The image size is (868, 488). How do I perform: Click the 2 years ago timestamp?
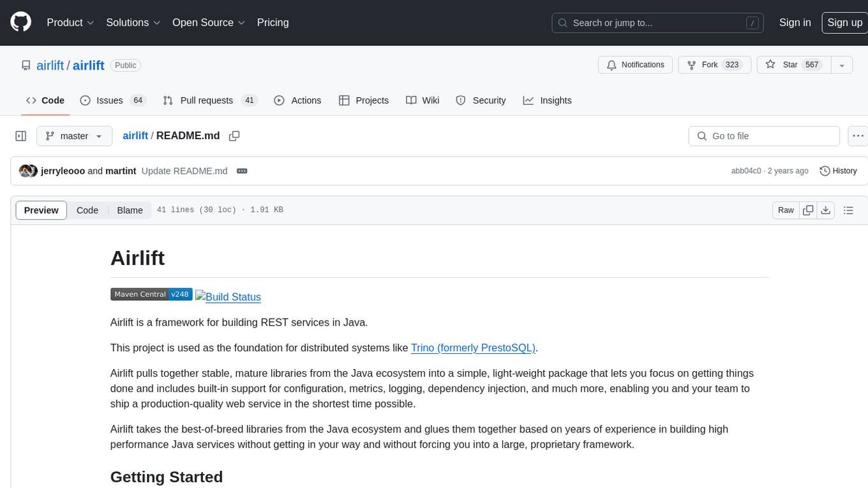[788, 171]
